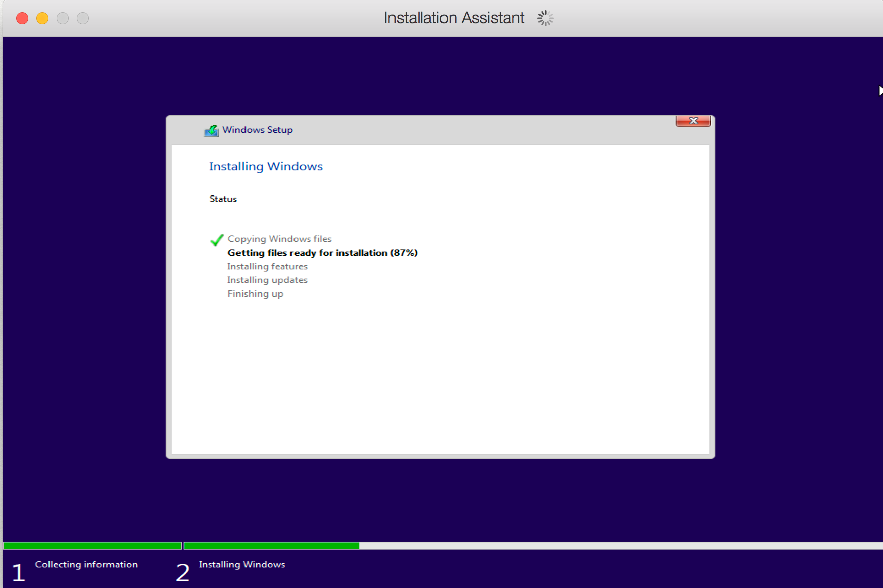Click the Collecting information progress bar
The image size is (883, 588).
pos(91,545)
